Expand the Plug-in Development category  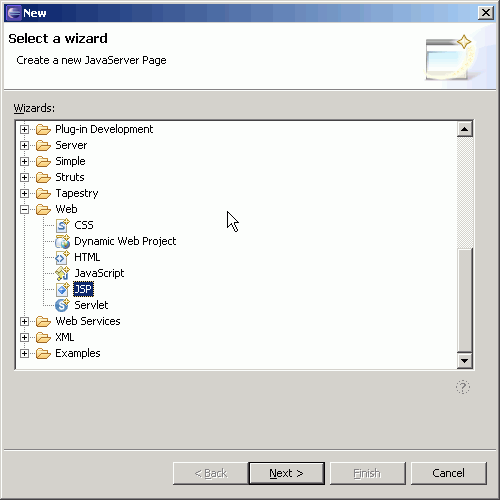pyautogui.click(x=24, y=129)
